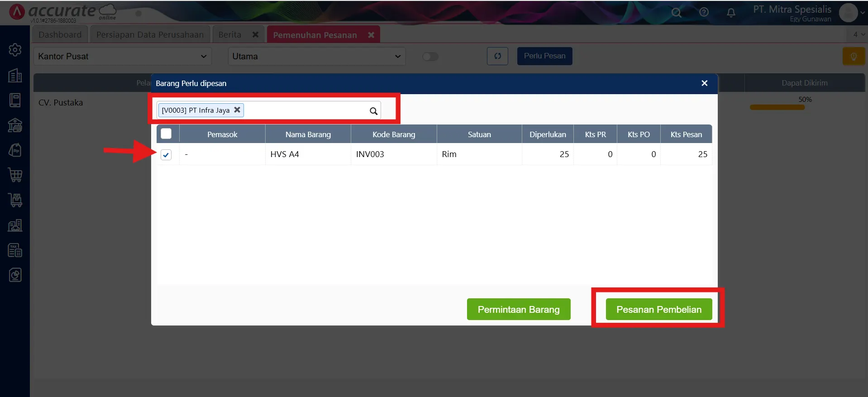Open the purchasing trolley icon
The height and width of the screenshot is (397, 868).
[x=15, y=200]
